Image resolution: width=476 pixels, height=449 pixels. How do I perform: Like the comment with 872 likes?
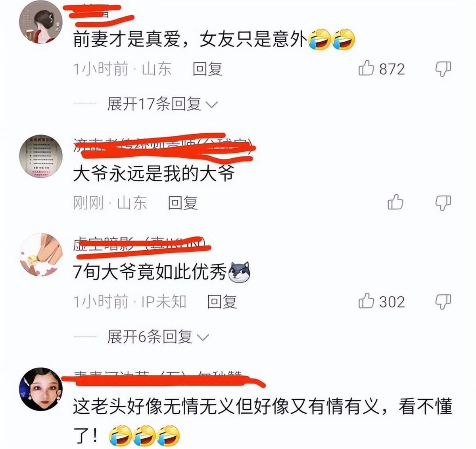[x=366, y=69]
